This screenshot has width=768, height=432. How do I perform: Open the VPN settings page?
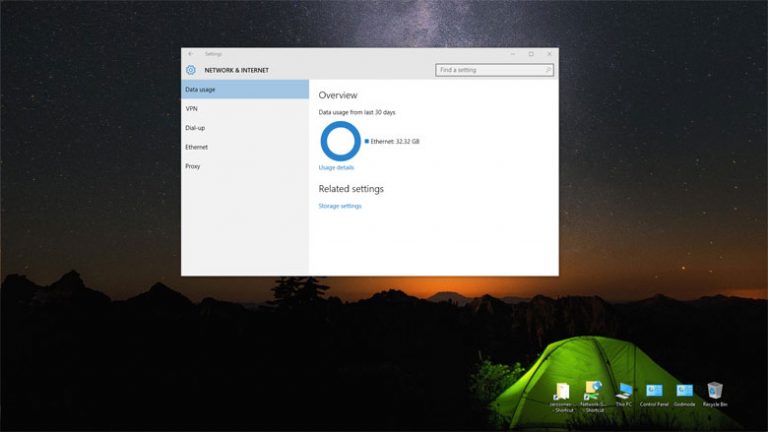(245, 109)
